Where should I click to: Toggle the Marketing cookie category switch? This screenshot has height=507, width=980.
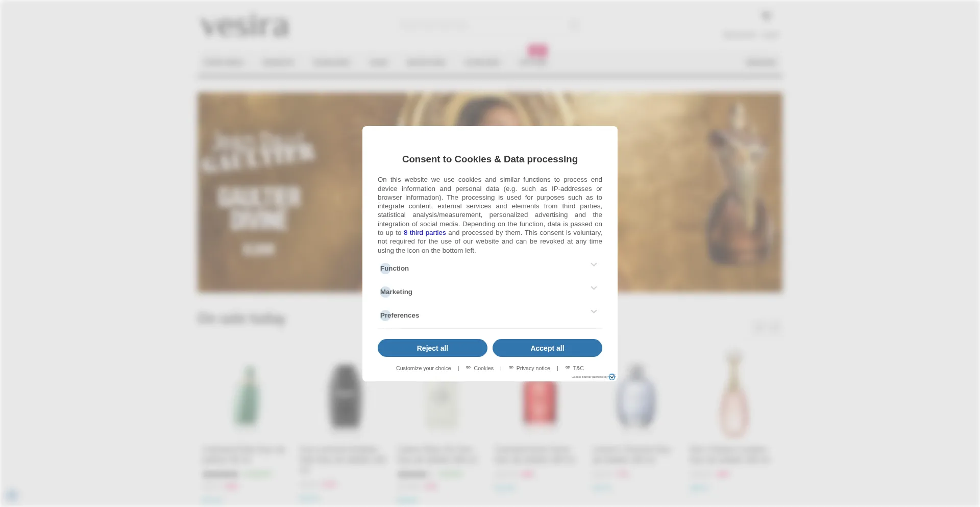(x=385, y=292)
